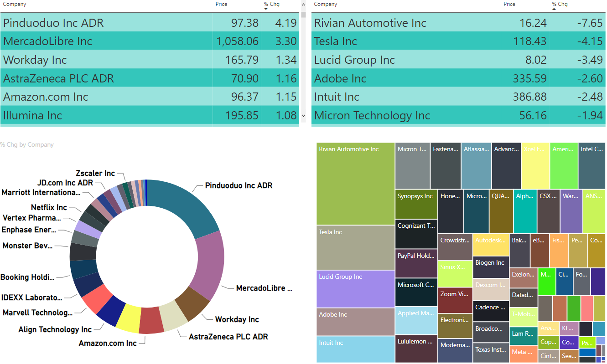Select the Texas Inst... treemap tile

(491, 353)
